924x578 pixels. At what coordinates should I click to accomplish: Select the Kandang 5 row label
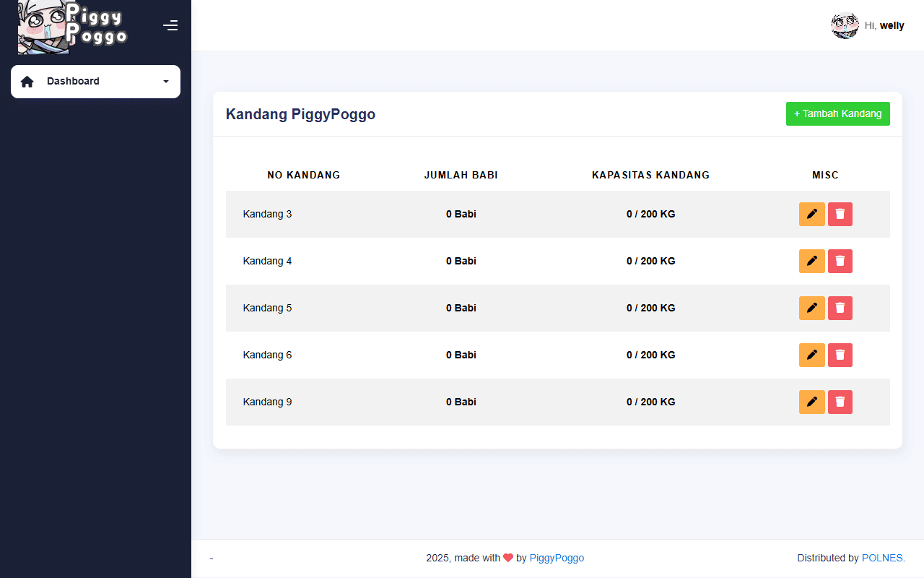tap(268, 308)
